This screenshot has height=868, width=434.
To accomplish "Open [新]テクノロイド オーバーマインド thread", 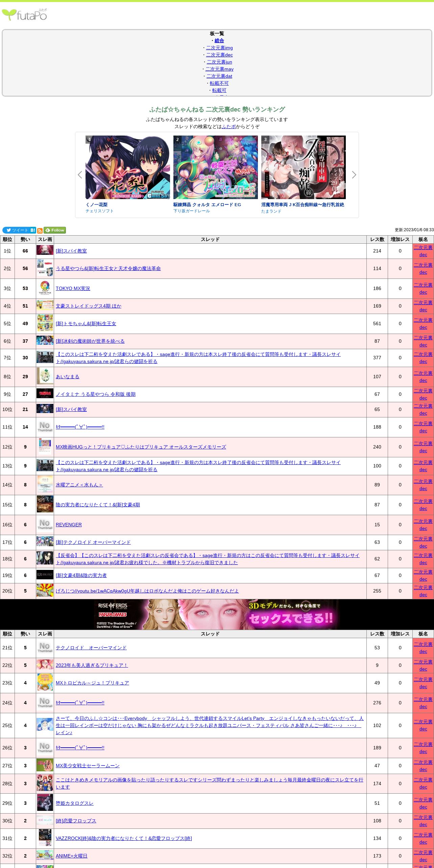I will (93, 542).
